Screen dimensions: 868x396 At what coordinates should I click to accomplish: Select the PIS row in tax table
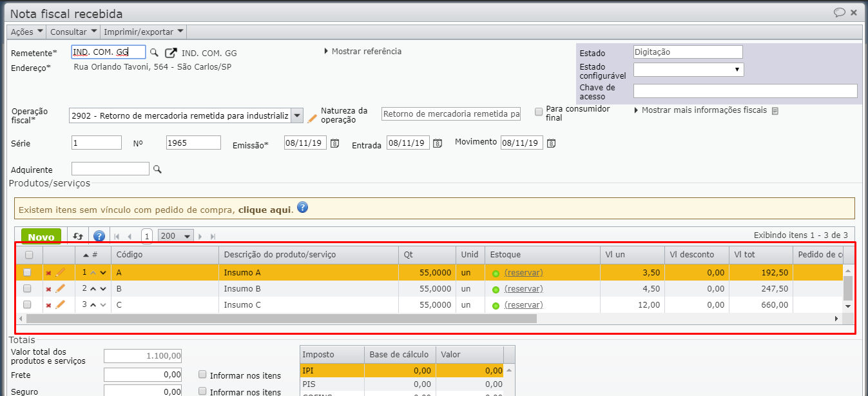(401, 384)
